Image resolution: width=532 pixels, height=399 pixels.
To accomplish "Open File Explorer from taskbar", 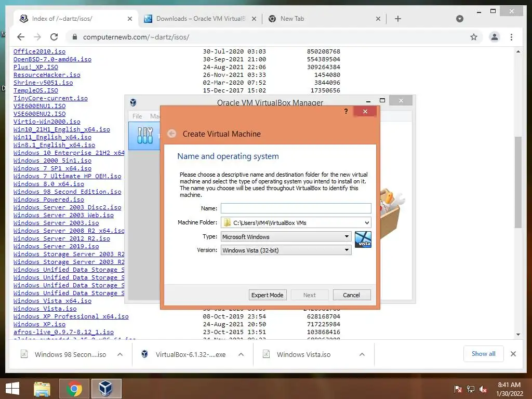I will point(42,389).
